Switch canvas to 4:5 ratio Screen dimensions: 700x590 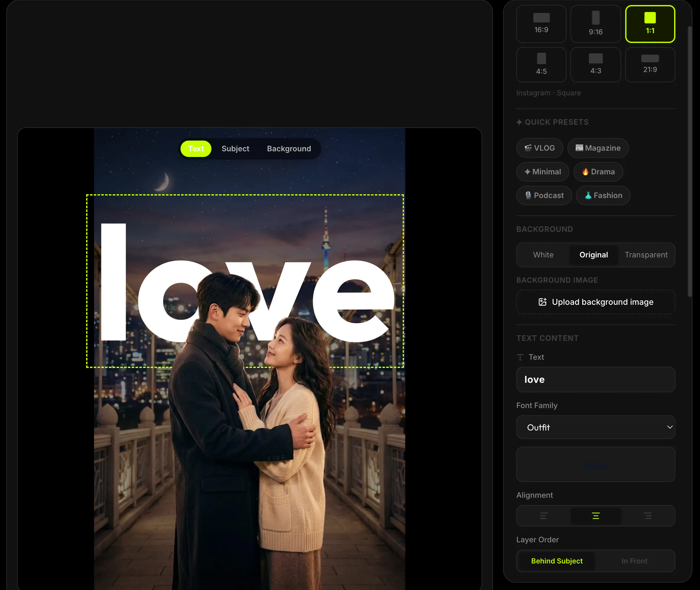pos(541,64)
